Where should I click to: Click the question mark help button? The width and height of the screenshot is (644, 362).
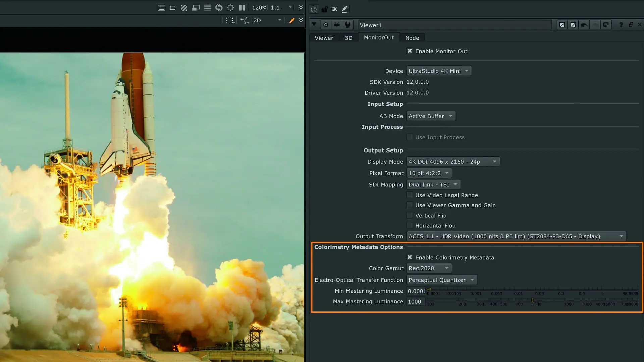click(621, 25)
